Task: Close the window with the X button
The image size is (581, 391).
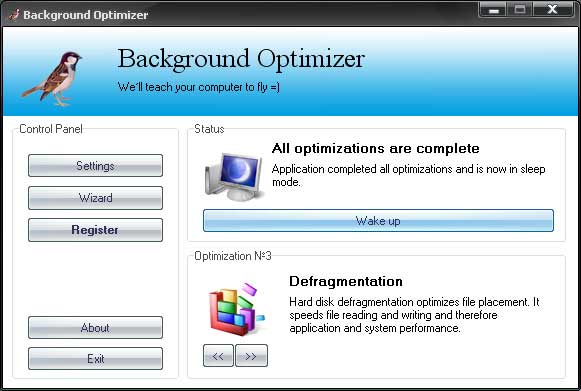Action: (553, 10)
